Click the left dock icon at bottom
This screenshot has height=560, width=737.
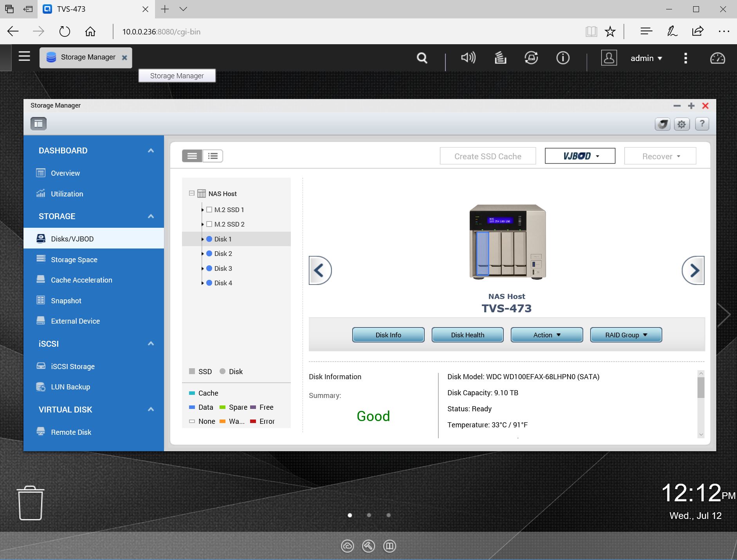[x=348, y=546]
